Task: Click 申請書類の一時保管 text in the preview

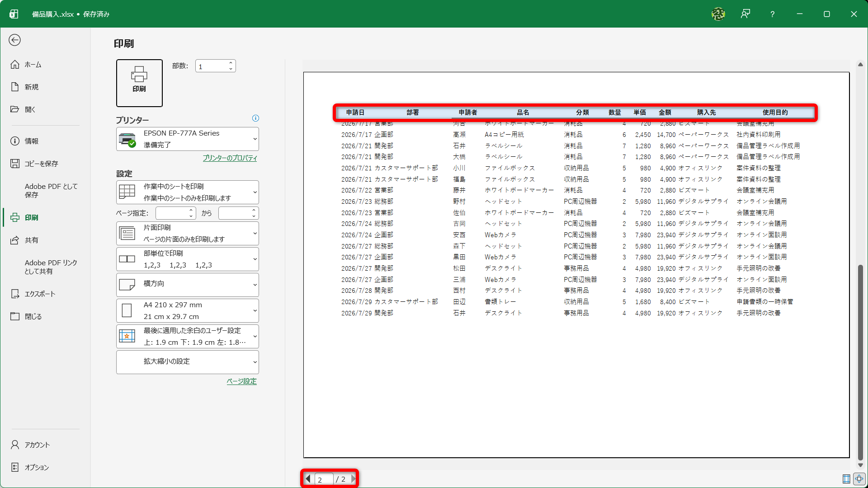Action: click(x=764, y=302)
